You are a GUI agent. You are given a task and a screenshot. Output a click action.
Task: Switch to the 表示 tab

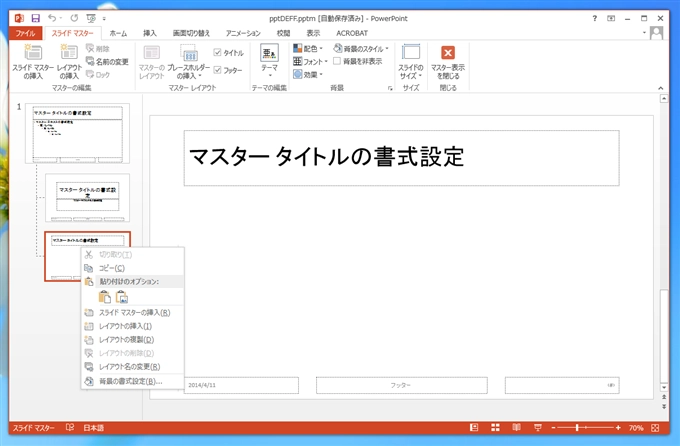[313, 33]
